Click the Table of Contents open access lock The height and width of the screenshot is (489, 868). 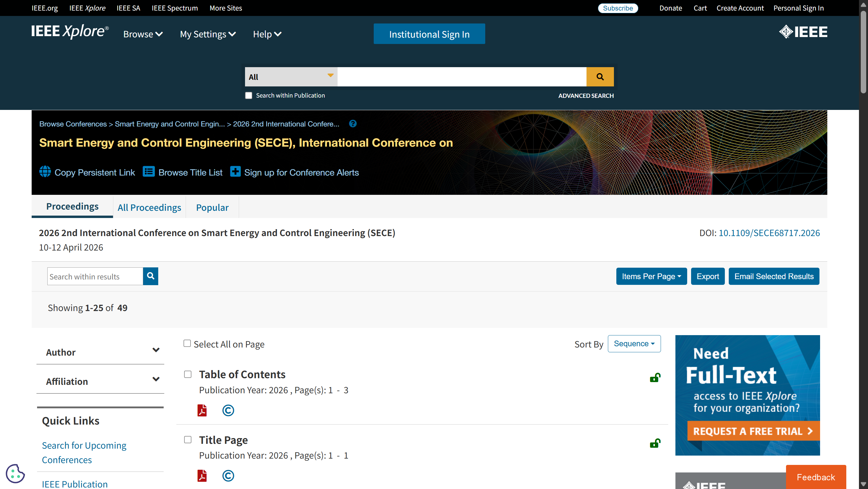655,378
